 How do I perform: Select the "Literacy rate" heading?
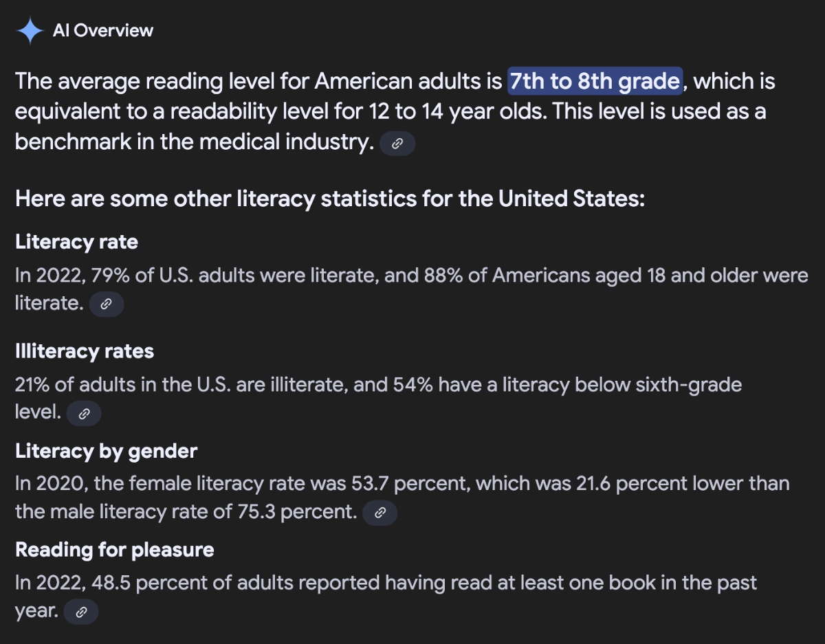pyautogui.click(x=76, y=242)
